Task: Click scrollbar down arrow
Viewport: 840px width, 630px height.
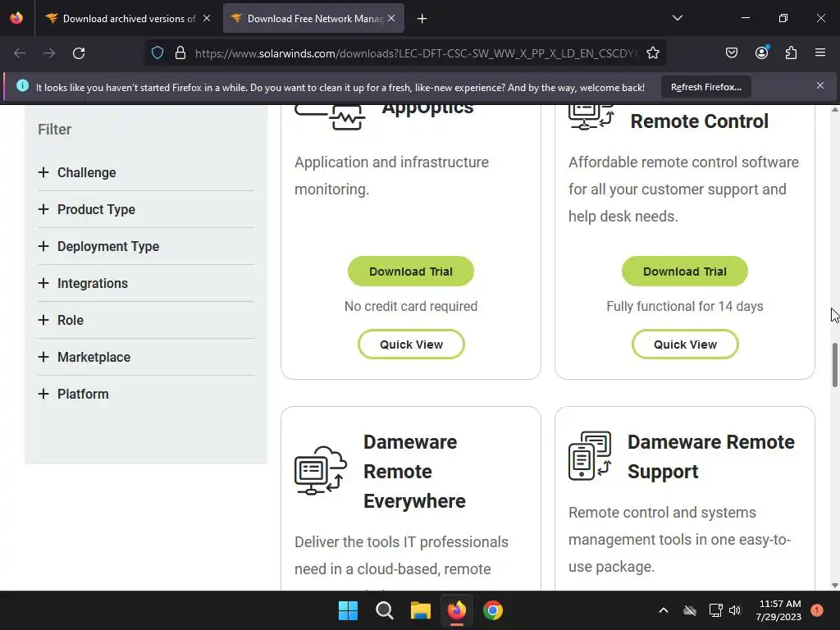Action: (834, 586)
